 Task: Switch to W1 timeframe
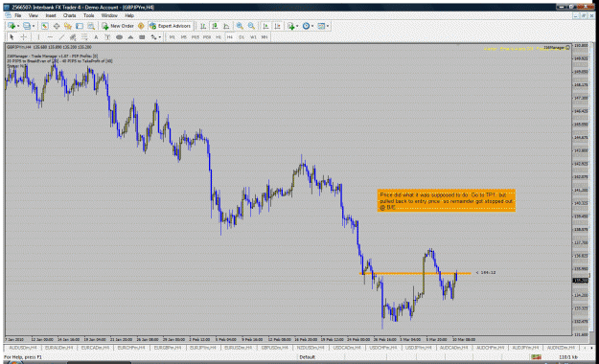click(x=253, y=37)
